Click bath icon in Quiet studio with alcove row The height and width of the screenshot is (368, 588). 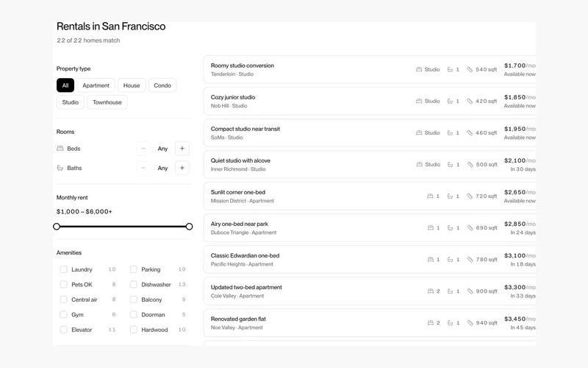[450, 164]
